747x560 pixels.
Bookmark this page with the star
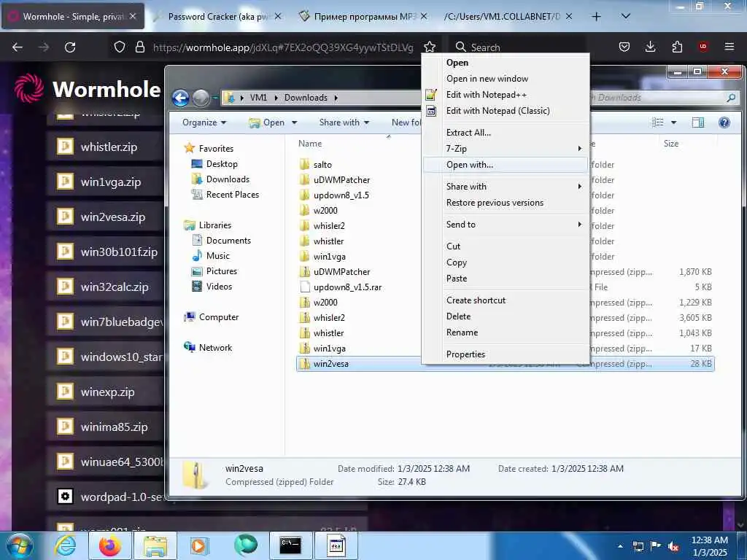click(430, 47)
